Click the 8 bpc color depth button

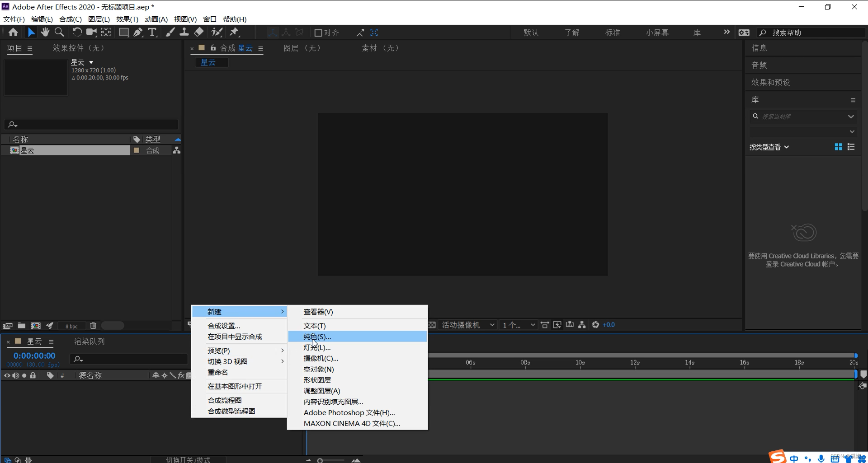tap(71, 326)
